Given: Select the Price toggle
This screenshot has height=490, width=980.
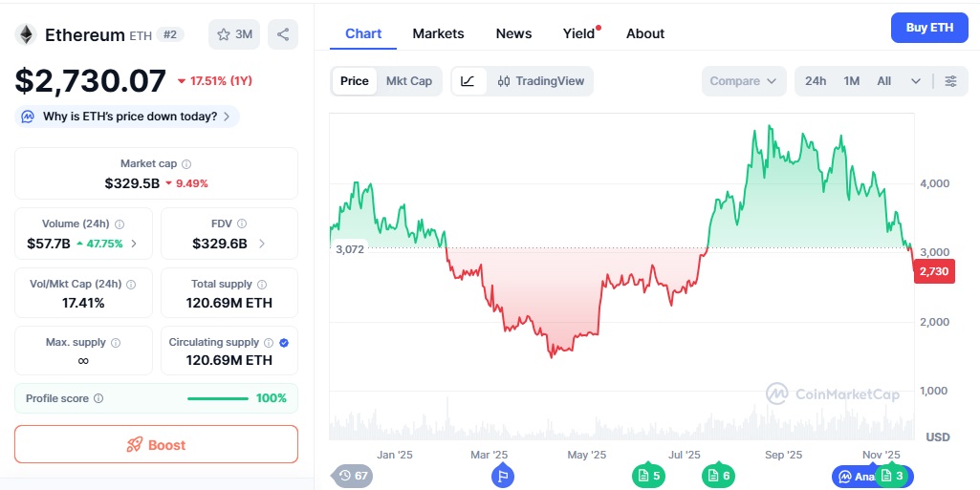Looking at the screenshot, I should [x=355, y=81].
